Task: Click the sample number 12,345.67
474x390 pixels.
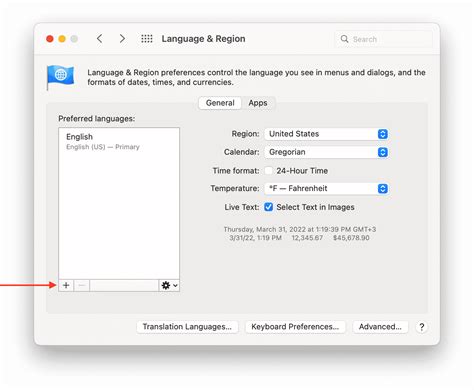Action: 307,238
